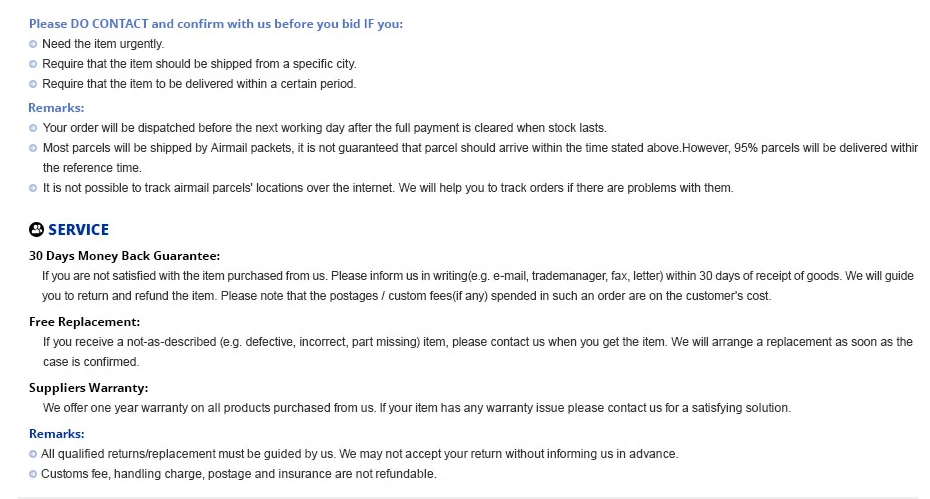Click the 'Suppliers Warranty:' heading
The image size is (930, 499).
click(88, 387)
